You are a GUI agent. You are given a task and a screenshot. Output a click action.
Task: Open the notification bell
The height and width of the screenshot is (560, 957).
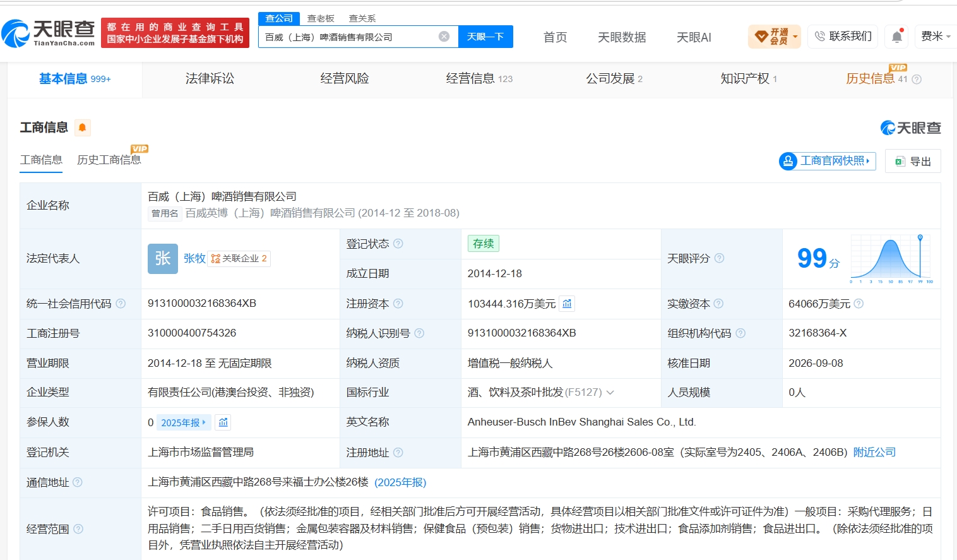click(897, 37)
